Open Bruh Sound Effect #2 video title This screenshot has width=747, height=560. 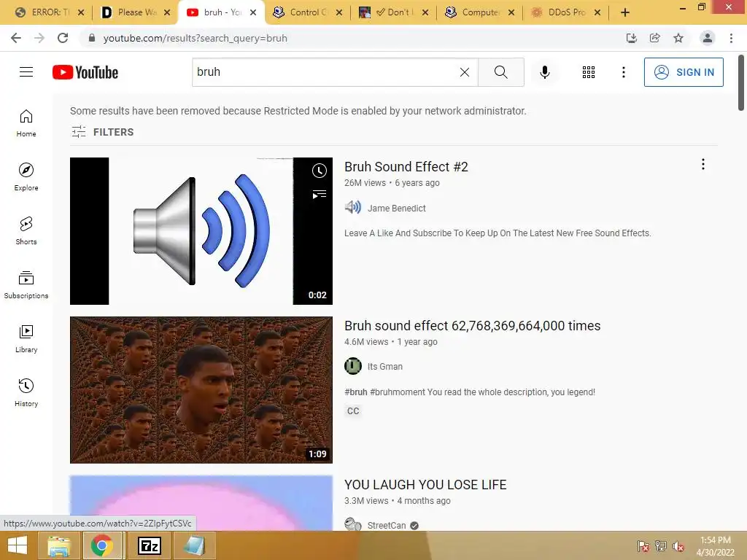click(x=406, y=167)
